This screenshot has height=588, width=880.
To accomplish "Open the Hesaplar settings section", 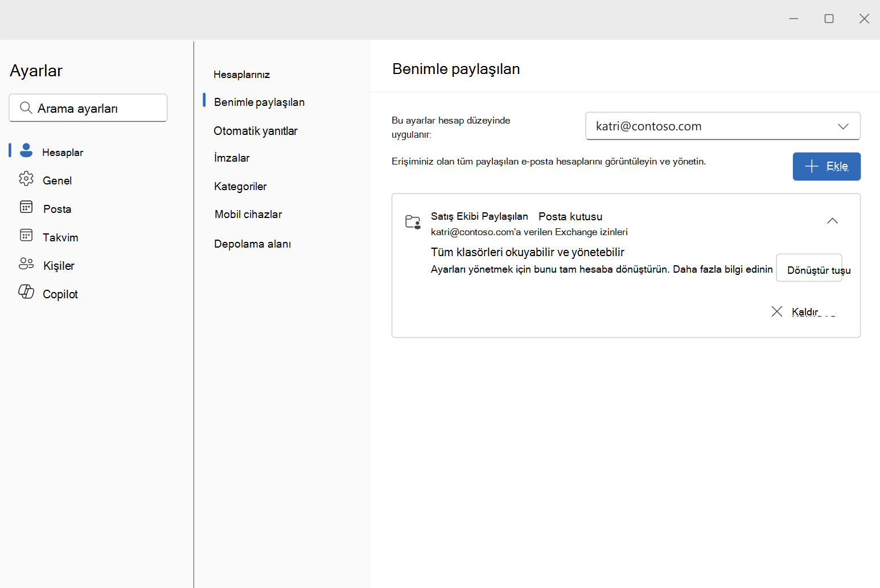I will click(x=63, y=152).
